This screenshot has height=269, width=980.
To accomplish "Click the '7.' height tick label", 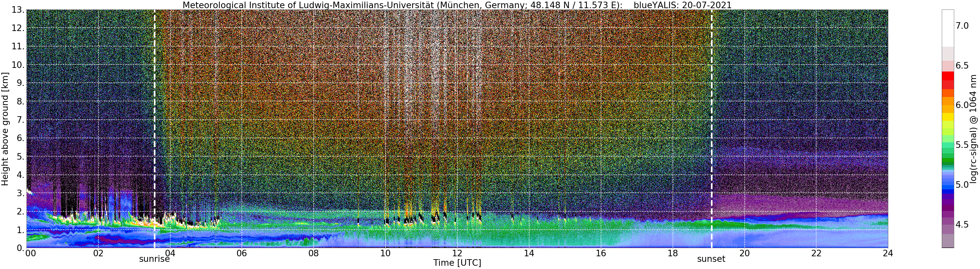I will pos(20,120).
